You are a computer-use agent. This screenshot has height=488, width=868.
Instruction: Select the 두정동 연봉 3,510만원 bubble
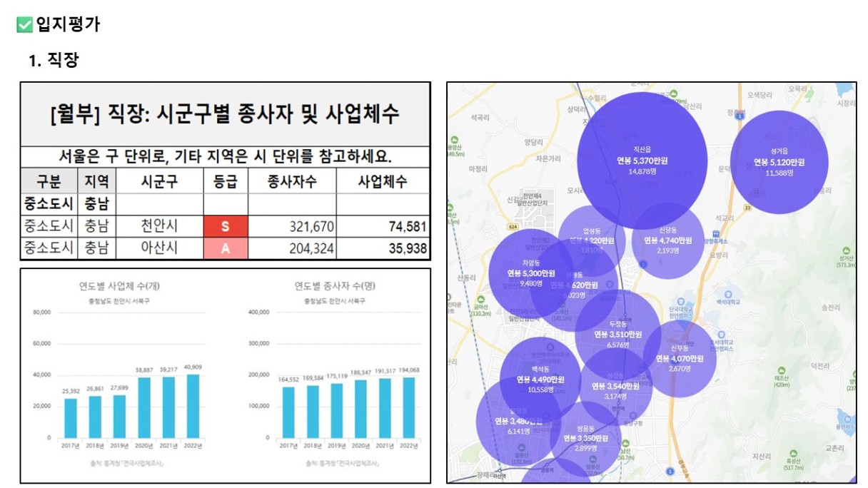617,334
